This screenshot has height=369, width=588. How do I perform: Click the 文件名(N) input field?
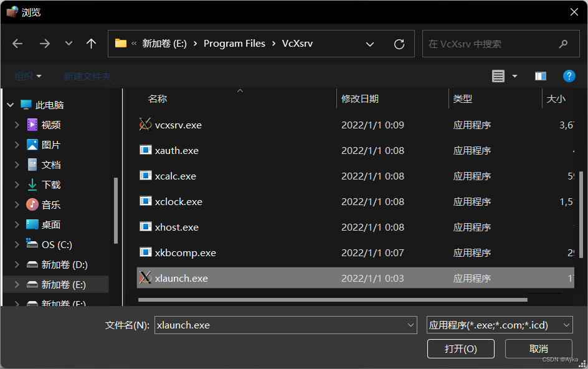286,325
